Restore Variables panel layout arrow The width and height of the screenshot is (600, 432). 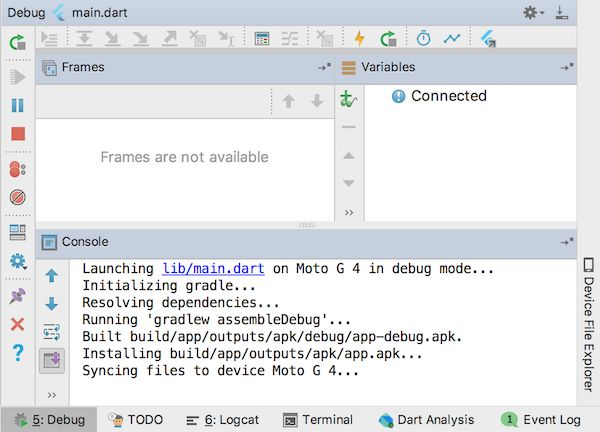(567, 67)
